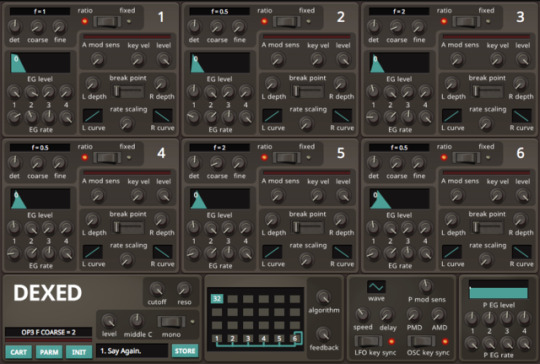Toggle operator 1 ratio/fixed switch
Image resolution: width=540 pixels, height=364 pixels.
point(107,22)
